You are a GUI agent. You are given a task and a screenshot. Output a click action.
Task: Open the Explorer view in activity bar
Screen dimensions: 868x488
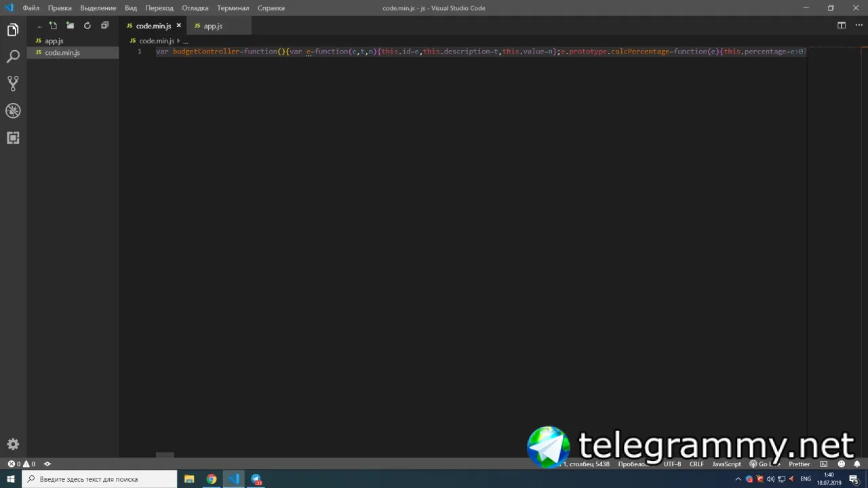tap(13, 30)
